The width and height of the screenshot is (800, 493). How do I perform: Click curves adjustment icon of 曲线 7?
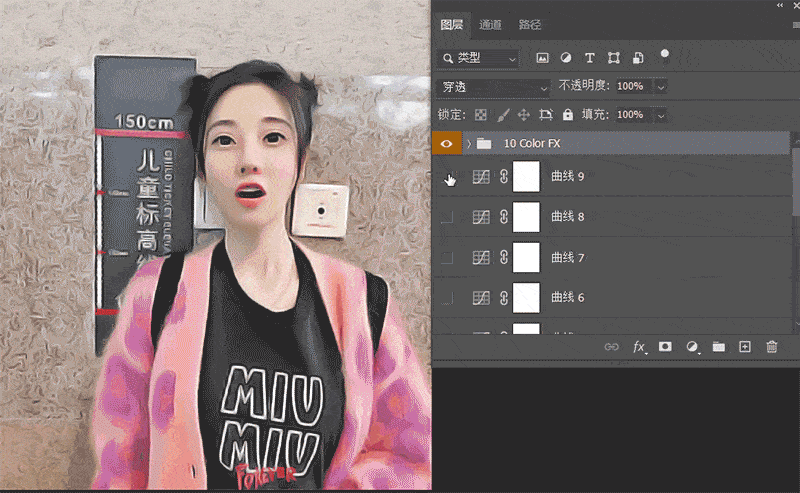coord(481,257)
